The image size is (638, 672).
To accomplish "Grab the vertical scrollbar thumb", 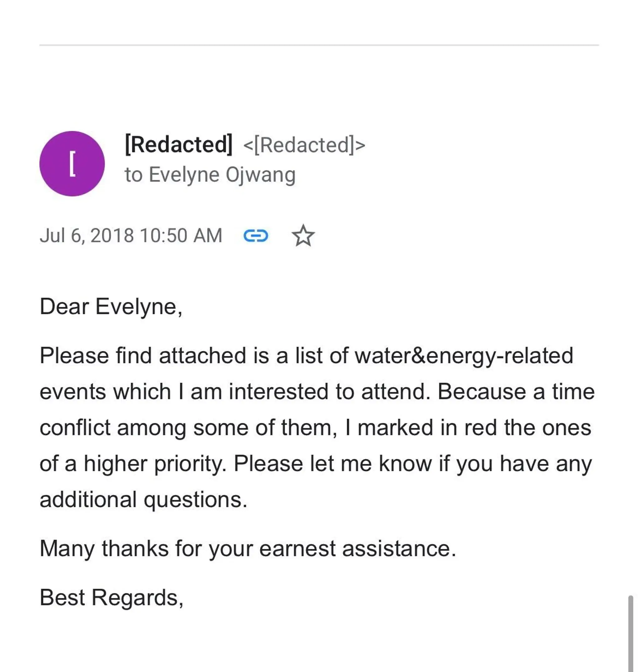I will click(631, 634).
